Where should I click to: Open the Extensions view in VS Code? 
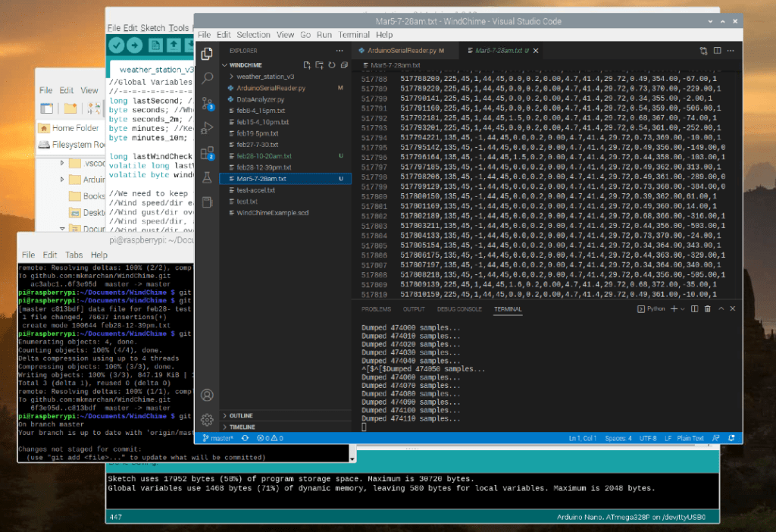(x=207, y=152)
